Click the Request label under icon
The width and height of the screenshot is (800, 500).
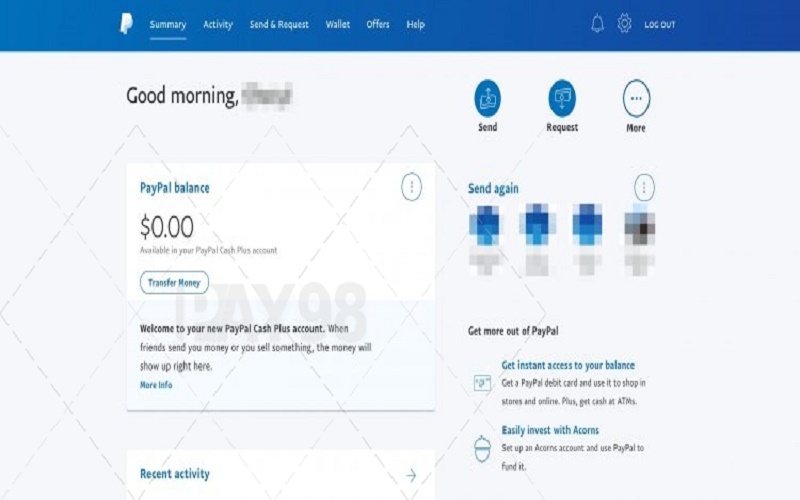562,128
